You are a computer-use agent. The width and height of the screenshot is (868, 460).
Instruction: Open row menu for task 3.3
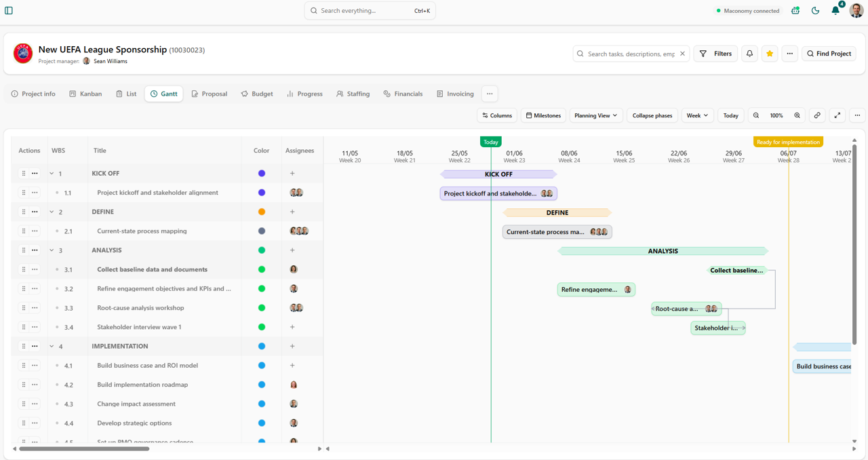tap(35, 308)
